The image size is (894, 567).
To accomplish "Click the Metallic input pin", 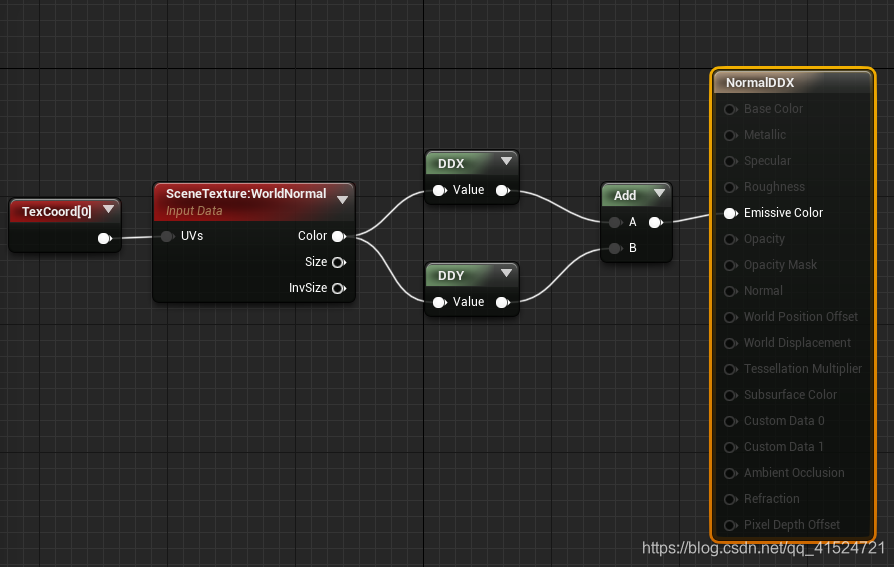I will click(730, 135).
